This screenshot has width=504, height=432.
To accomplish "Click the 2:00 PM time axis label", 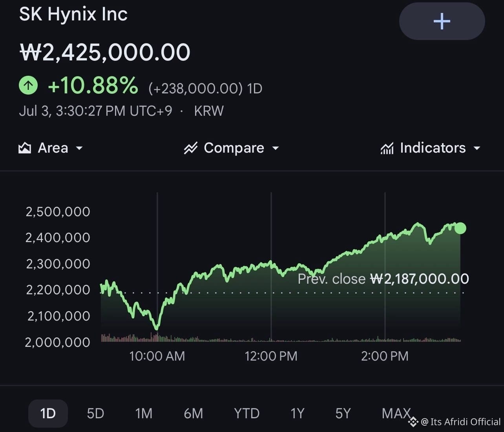I will click(385, 356).
